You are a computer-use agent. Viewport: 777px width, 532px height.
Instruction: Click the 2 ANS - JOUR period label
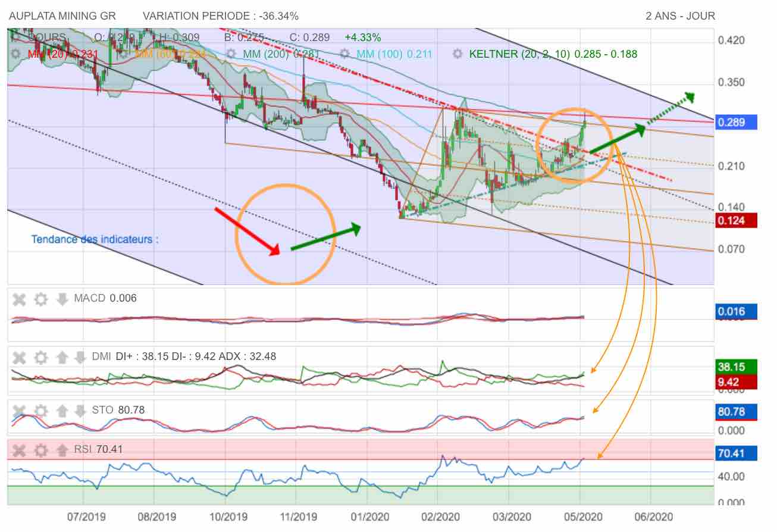681,16
